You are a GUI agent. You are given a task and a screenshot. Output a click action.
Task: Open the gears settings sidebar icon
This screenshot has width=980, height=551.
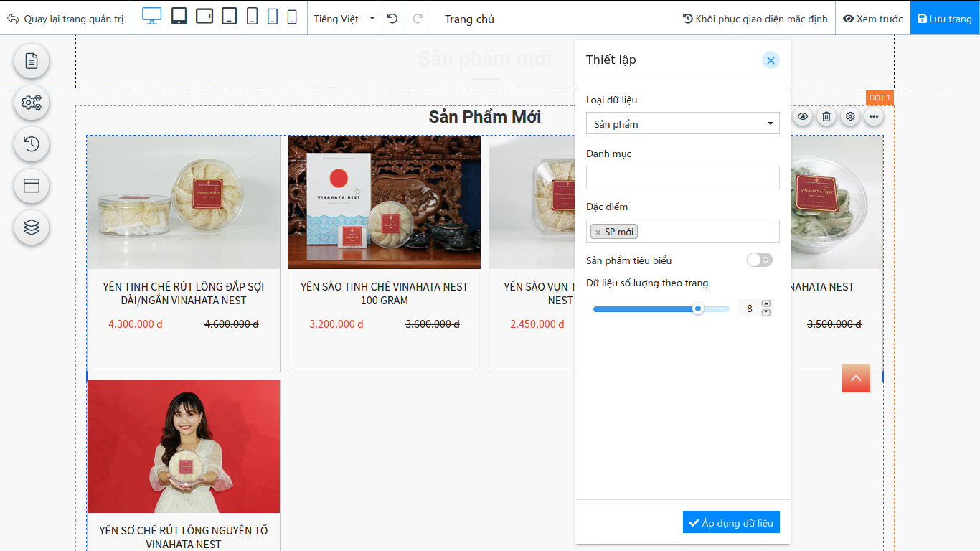click(32, 103)
